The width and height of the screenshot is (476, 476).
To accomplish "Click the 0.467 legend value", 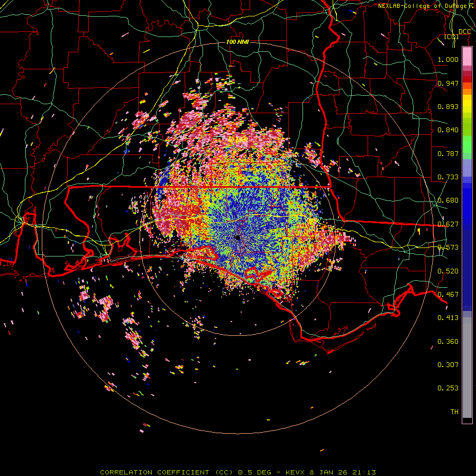I will [448, 295].
